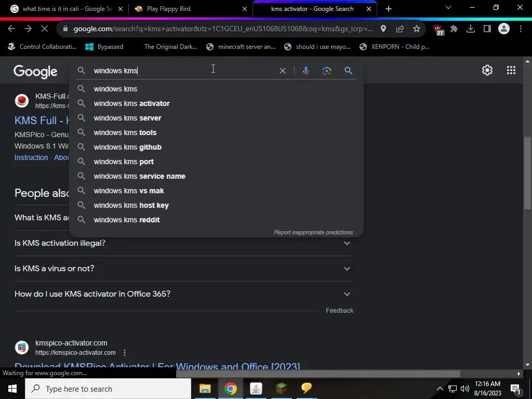The image size is (532, 399).
Task: Open Chrome three-dot menu
Action: pyautogui.click(x=521, y=29)
